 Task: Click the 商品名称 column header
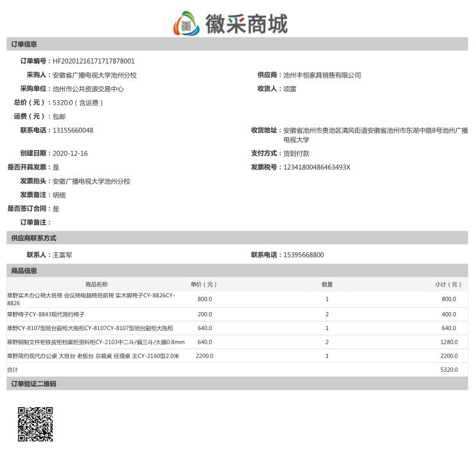(96, 285)
